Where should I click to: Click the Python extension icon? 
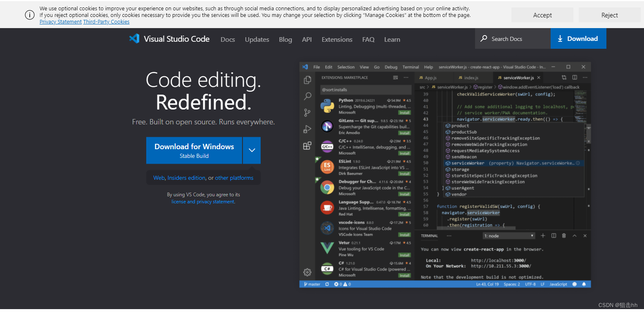coord(327,106)
